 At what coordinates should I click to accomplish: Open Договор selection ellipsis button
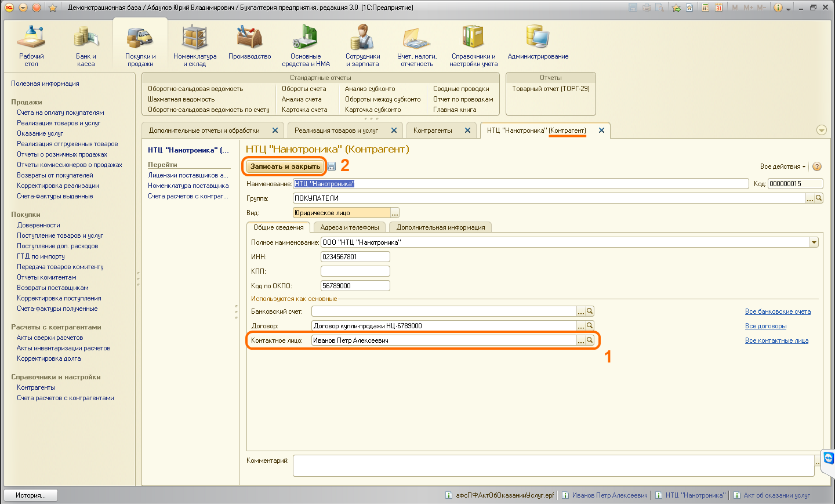[x=581, y=326]
